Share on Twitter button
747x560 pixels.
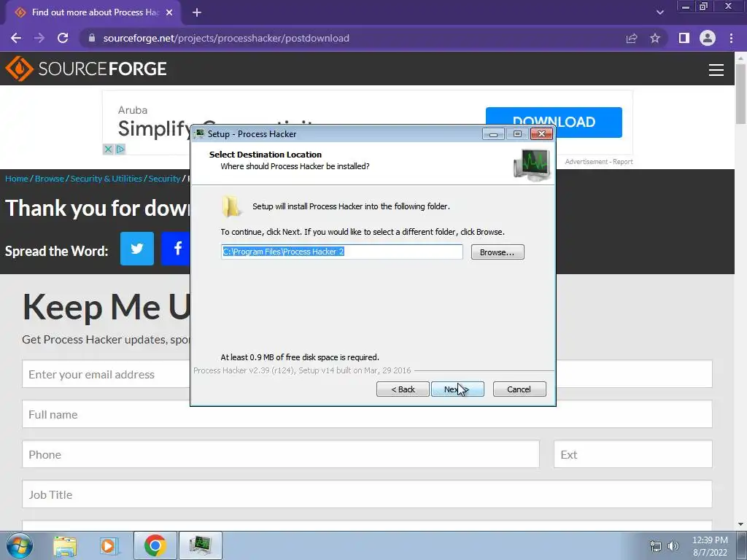click(x=136, y=249)
